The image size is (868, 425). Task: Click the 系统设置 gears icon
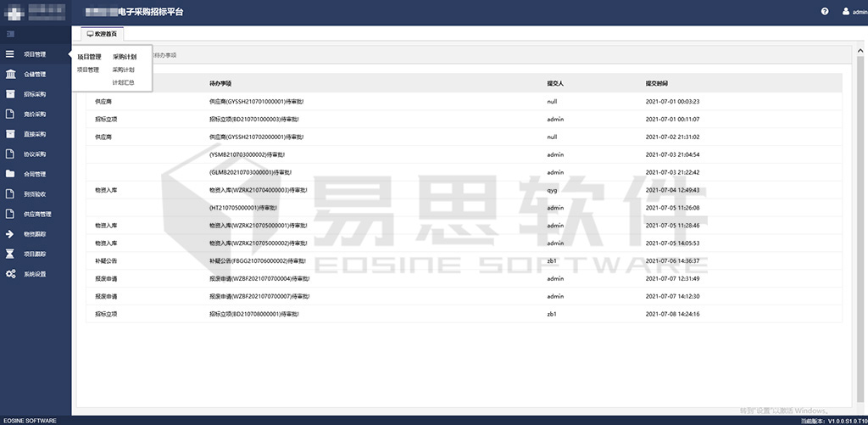pyautogui.click(x=10, y=274)
